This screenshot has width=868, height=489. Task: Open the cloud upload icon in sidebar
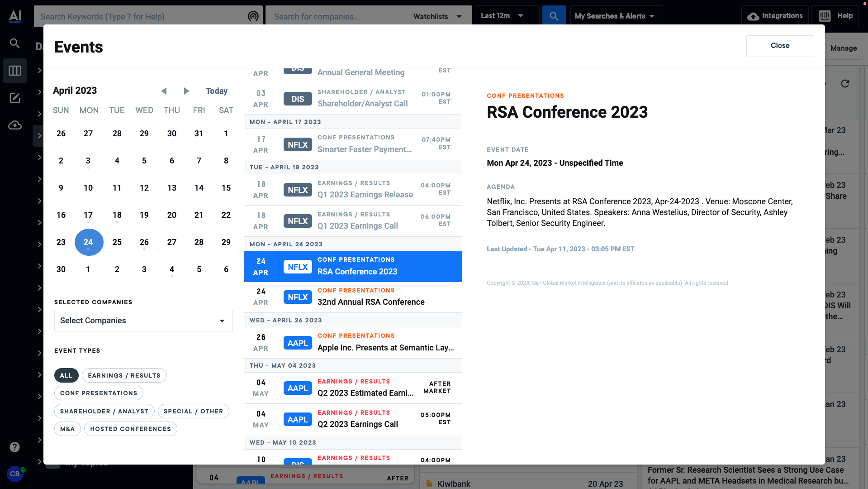(x=15, y=125)
